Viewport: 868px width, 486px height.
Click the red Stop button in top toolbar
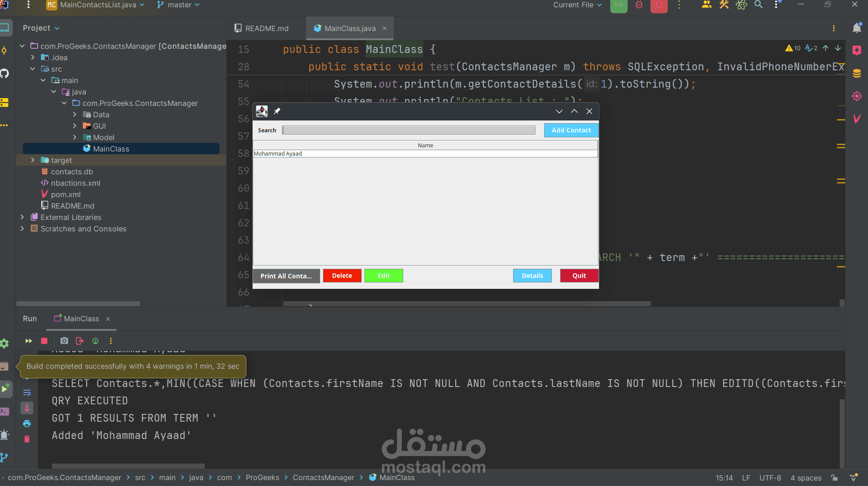click(x=659, y=5)
